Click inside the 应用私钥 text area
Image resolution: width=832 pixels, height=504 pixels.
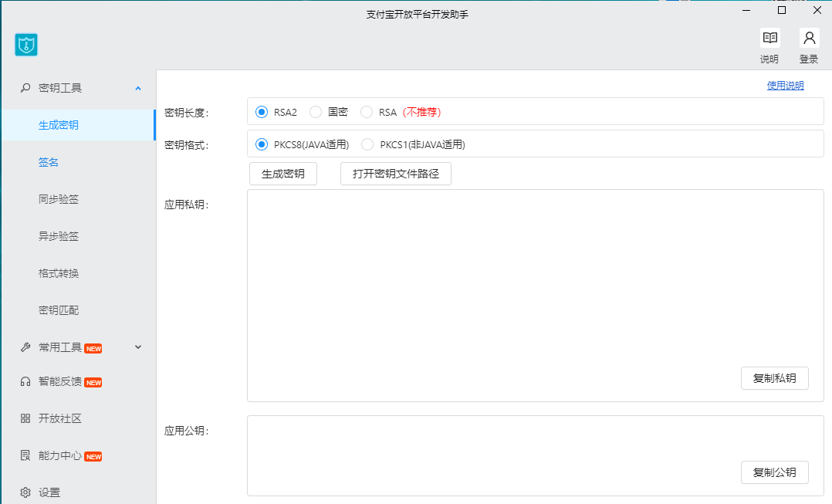click(x=536, y=296)
